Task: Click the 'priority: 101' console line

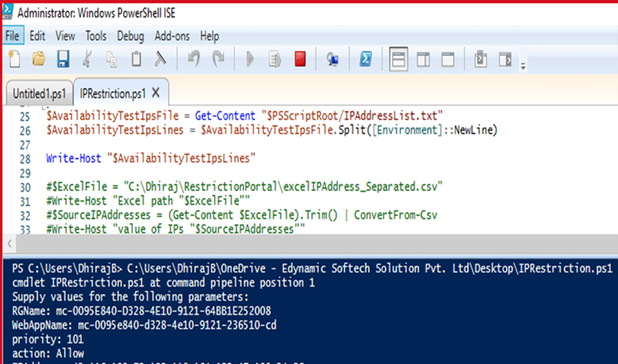Action: click(48, 339)
